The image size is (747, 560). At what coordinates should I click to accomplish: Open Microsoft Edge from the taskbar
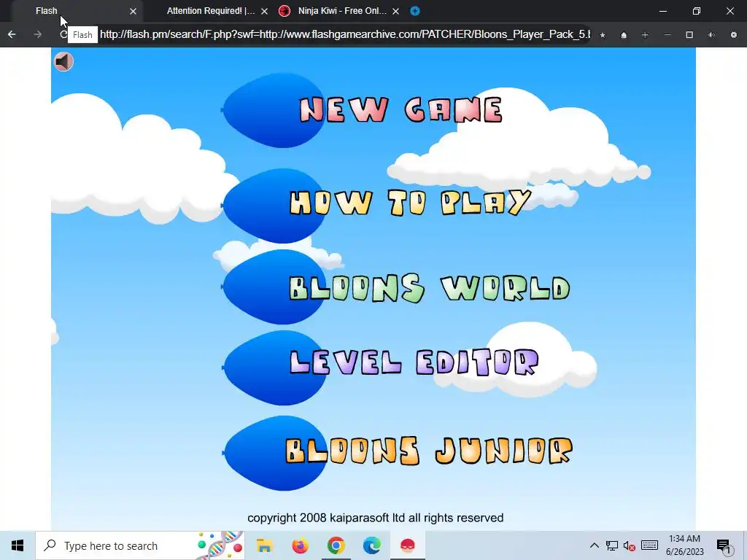click(x=371, y=545)
